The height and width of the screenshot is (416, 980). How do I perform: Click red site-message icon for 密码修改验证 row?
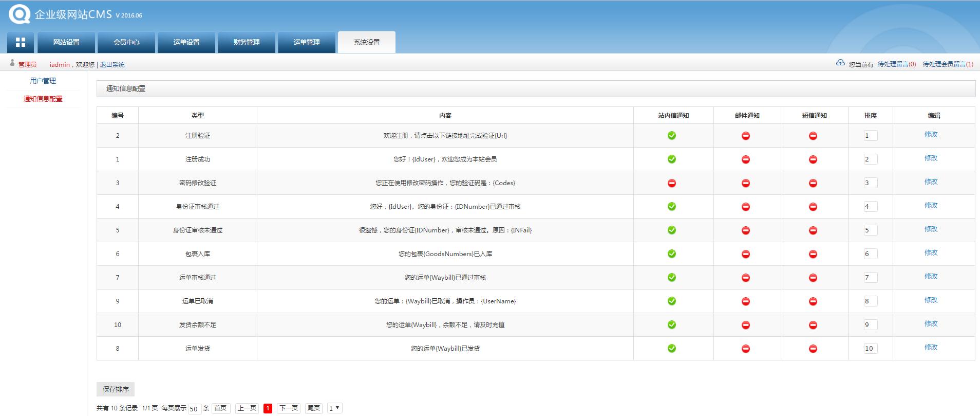671,183
